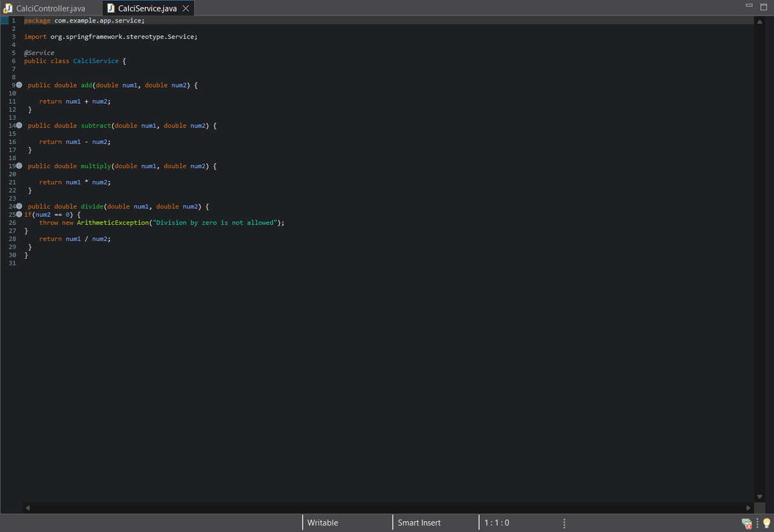This screenshot has height=532, width=774.
Task: Click the return num1 / num2 statement
Action: pos(75,239)
